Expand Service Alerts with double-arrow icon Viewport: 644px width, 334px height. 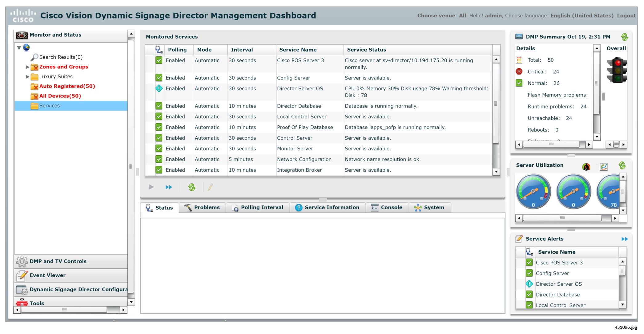click(x=624, y=239)
